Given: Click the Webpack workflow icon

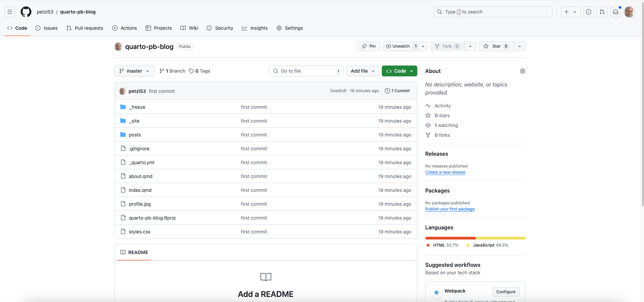Looking at the screenshot, I should click(x=437, y=292).
